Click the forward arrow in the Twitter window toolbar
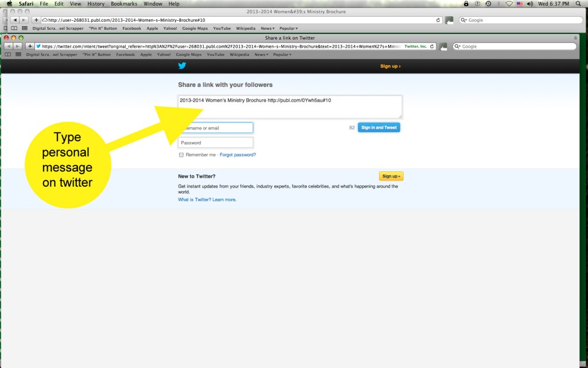The height and width of the screenshot is (368, 588). coord(17,46)
